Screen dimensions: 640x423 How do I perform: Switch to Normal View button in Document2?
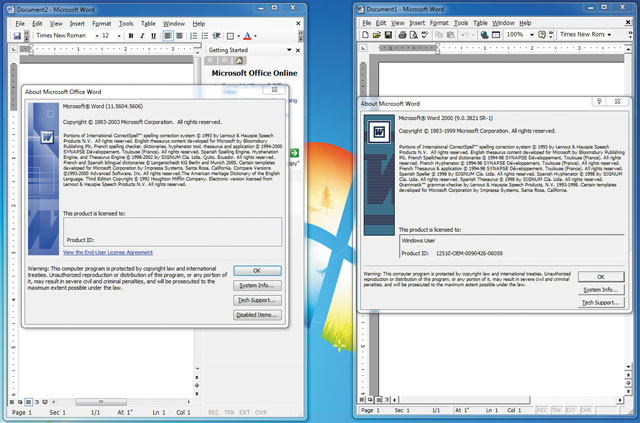coord(12,402)
